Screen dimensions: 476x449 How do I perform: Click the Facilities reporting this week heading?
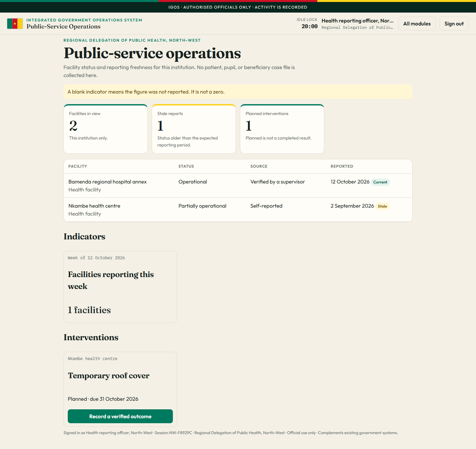coord(111,280)
